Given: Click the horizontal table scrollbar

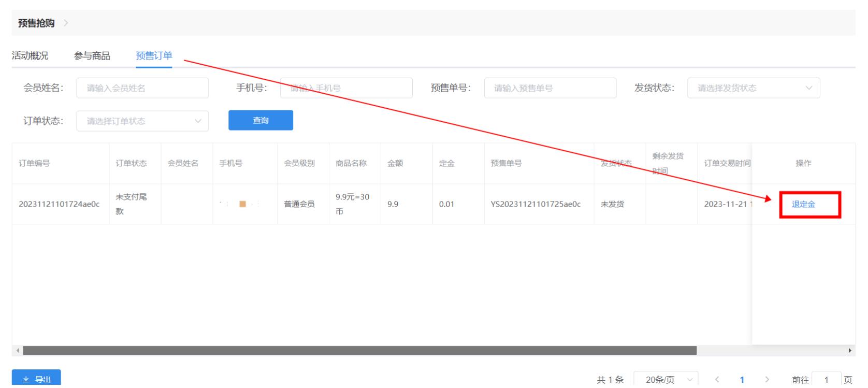Looking at the screenshot, I should coord(360,351).
